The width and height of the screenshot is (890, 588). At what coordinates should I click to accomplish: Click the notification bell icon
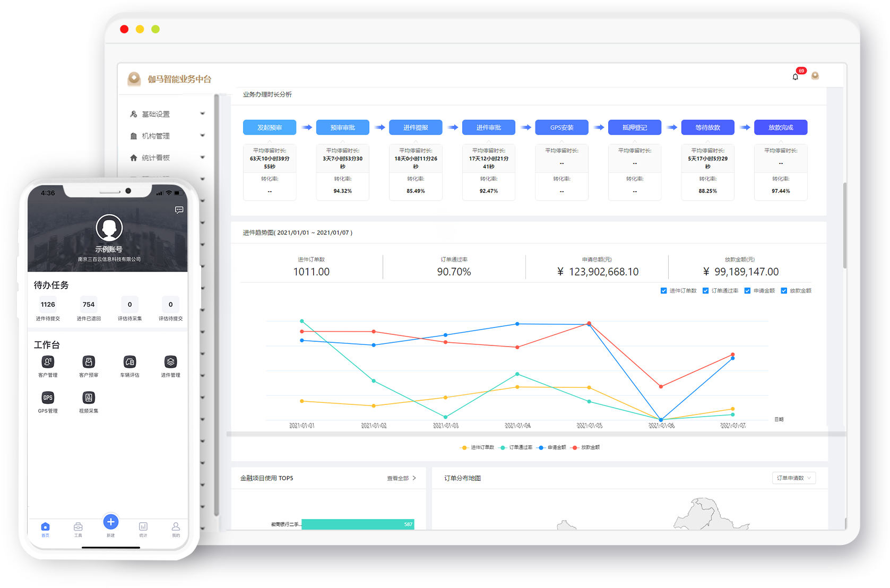(x=795, y=77)
